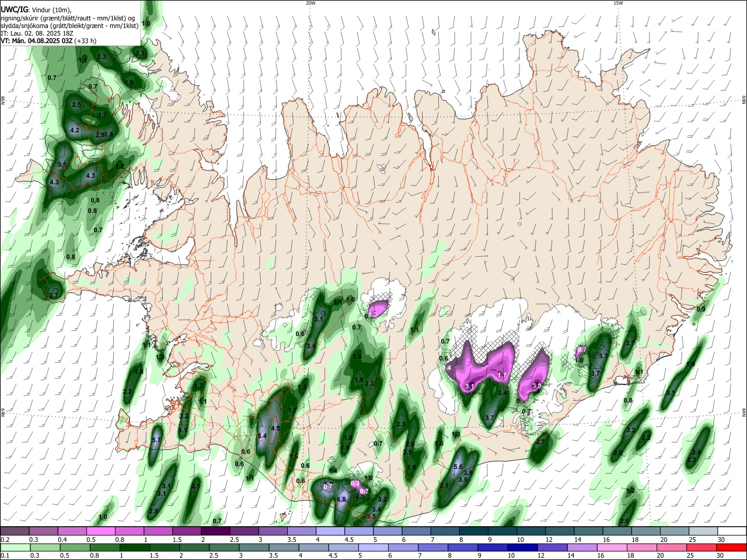Image resolution: width=747 pixels, height=560 pixels.
Task: Click the '6.8' precipitation value on the map
Action: click(x=342, y=499)
